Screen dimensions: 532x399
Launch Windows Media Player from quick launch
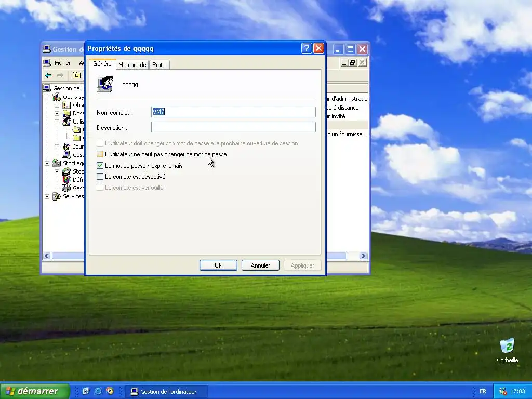click(x=110, y=391)
